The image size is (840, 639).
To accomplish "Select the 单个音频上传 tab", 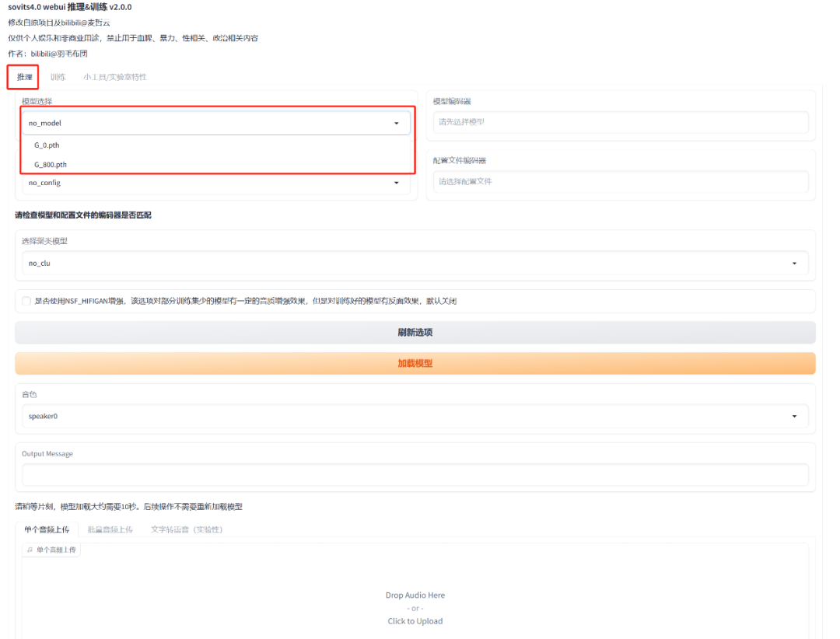I will [47, 529].
